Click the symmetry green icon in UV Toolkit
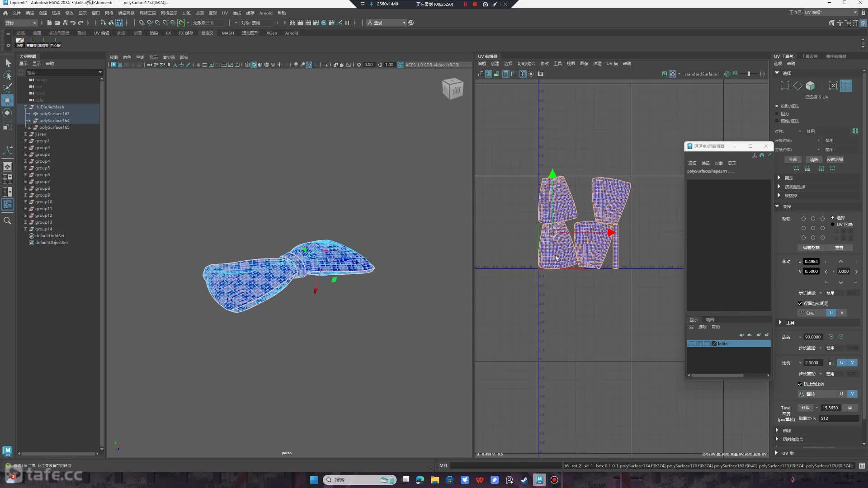The image size is (868, 488). pos(855,131)
